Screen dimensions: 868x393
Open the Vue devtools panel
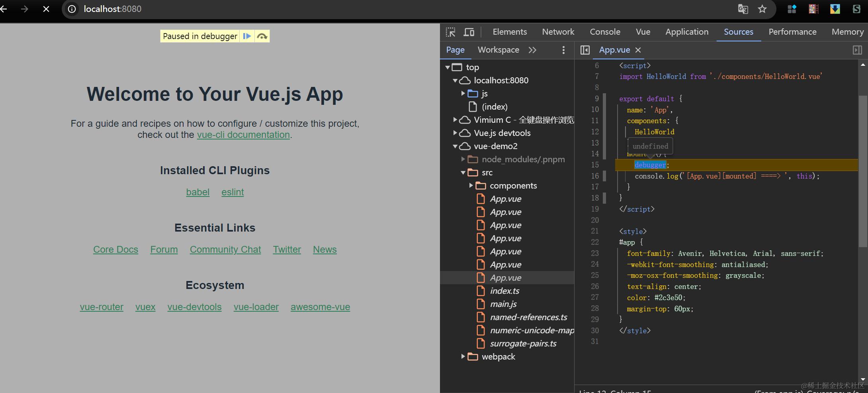click(x=643, y=32)
